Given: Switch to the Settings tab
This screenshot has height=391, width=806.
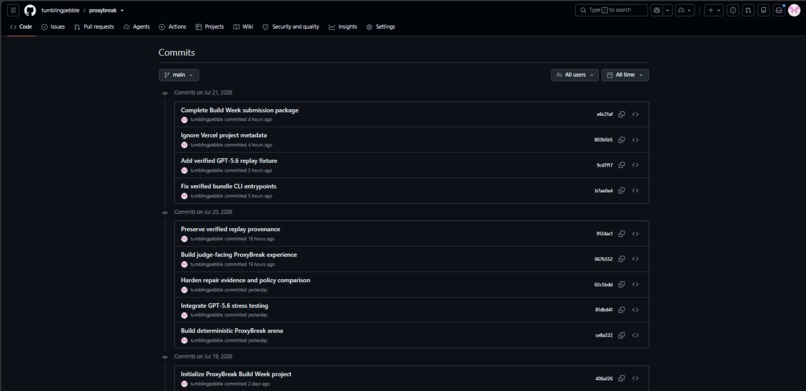Looking at the screenshot, I should tap(381, 27).
